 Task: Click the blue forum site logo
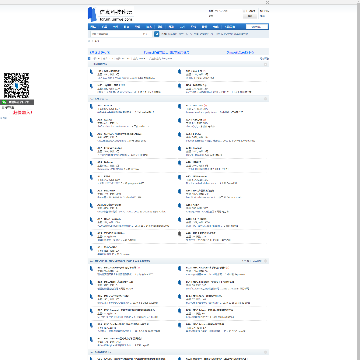click(x=111, y=14)
